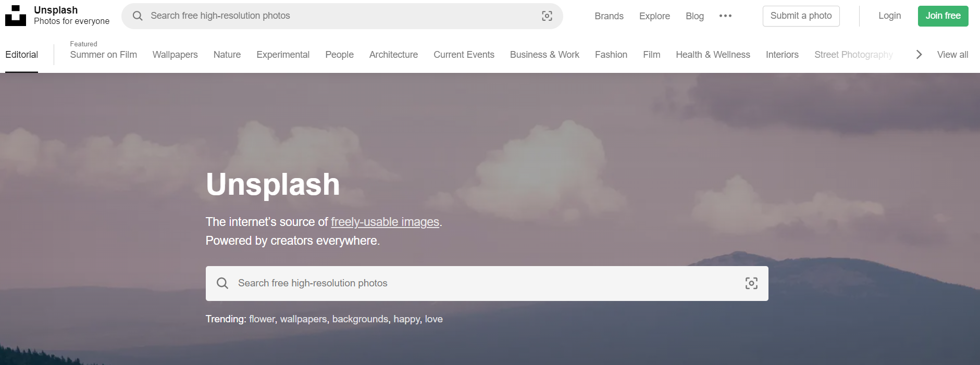Focus the hero search photos field
This screenshot has width=980, height=365.
click(487, 283)
